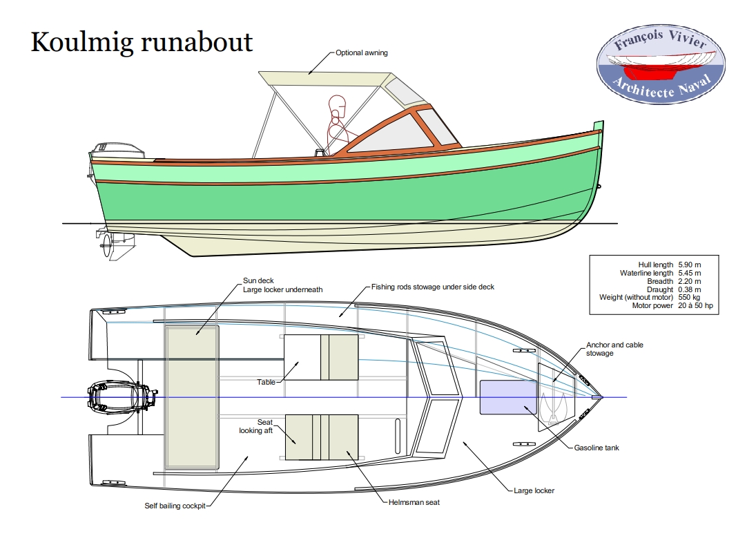The width and height of the screenshot is (756, 536).
Task: Click the Motor power specification line
Action: click(x=672, y=305)
